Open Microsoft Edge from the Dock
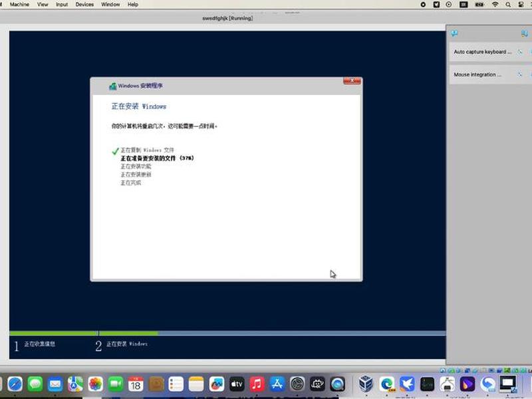 click(x=387, y=384)
